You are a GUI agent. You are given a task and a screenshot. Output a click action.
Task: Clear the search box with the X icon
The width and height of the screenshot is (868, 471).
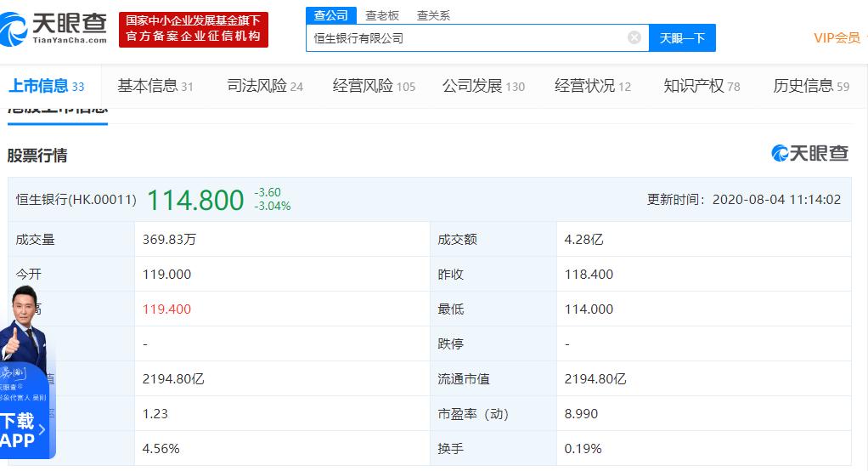634,37
